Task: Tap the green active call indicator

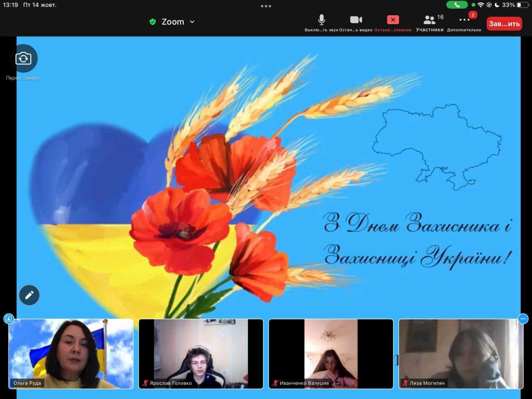Action: tap(457, 5)
